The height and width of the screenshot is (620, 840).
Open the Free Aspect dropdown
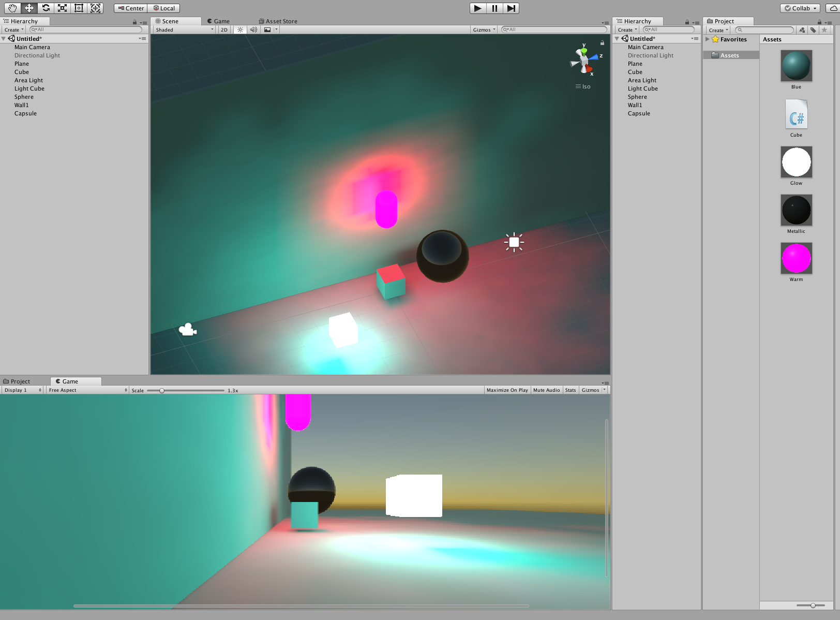coord(87,390)
